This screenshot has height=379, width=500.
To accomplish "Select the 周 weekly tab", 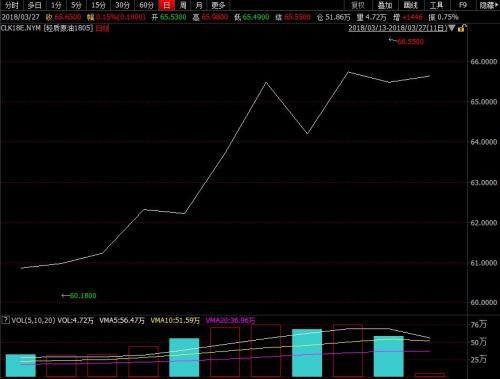I will (x=183, y=5).
